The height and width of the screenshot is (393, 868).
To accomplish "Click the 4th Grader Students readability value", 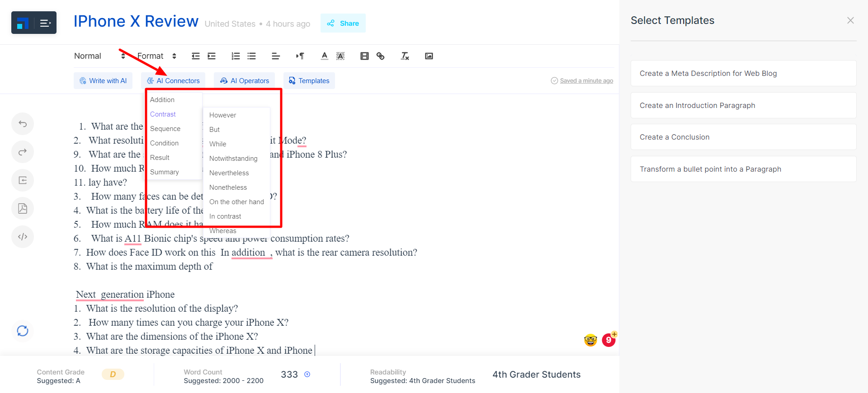I will (537, 374).
